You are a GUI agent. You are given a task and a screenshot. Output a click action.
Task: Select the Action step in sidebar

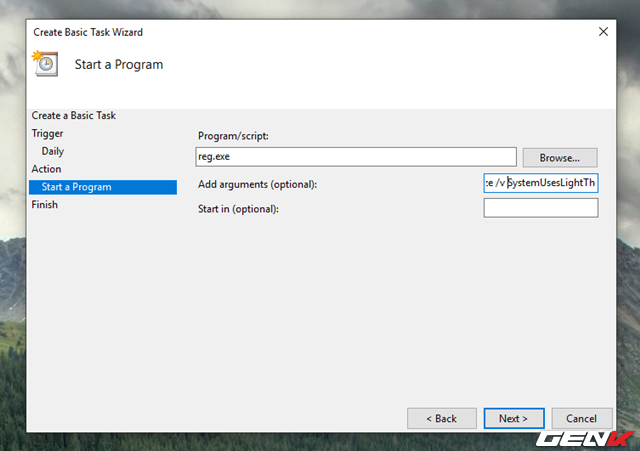[x=46, y=169]
